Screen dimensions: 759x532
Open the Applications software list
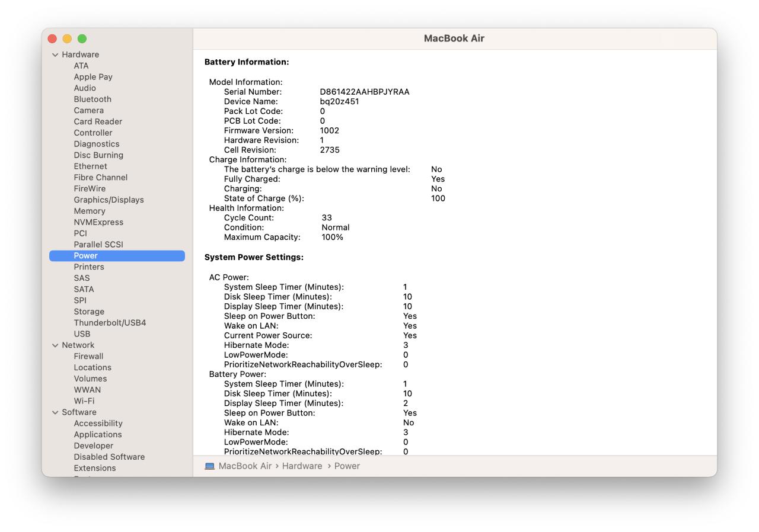click(x=98, y=435)
